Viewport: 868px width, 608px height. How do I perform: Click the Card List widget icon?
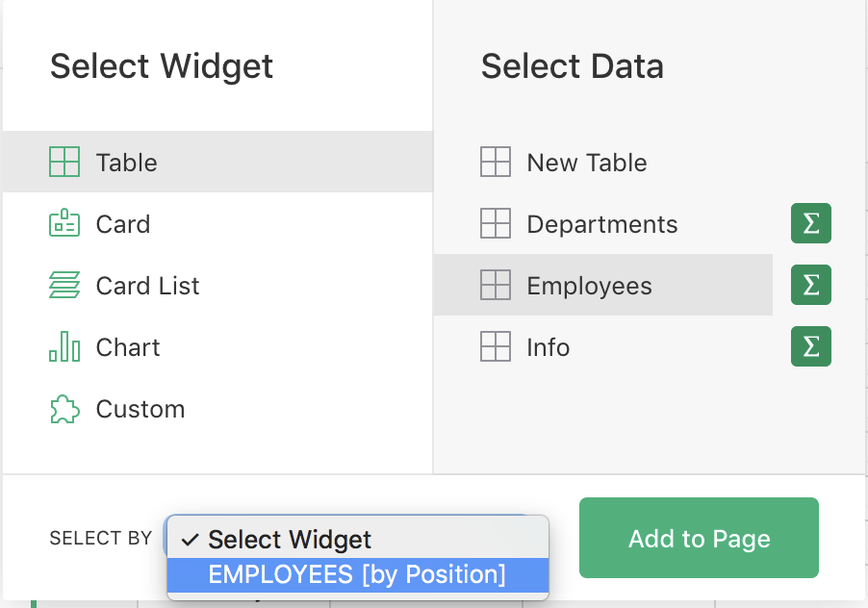[64, 286]
